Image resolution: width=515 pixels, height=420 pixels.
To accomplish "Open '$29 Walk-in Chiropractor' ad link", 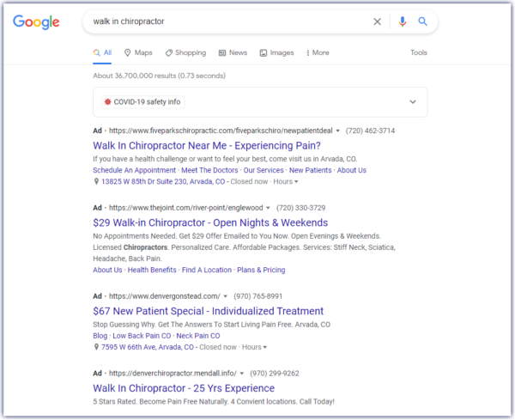I will tap(210, 222).
